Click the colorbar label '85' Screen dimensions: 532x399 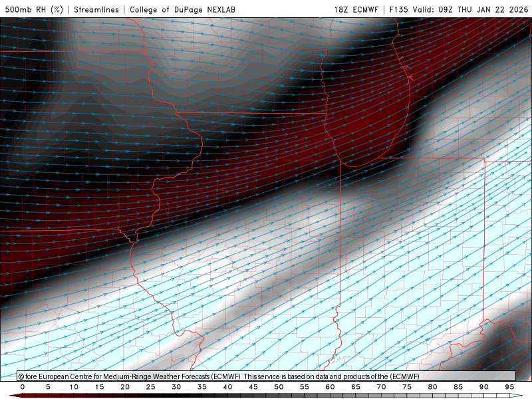coord(458,387)
